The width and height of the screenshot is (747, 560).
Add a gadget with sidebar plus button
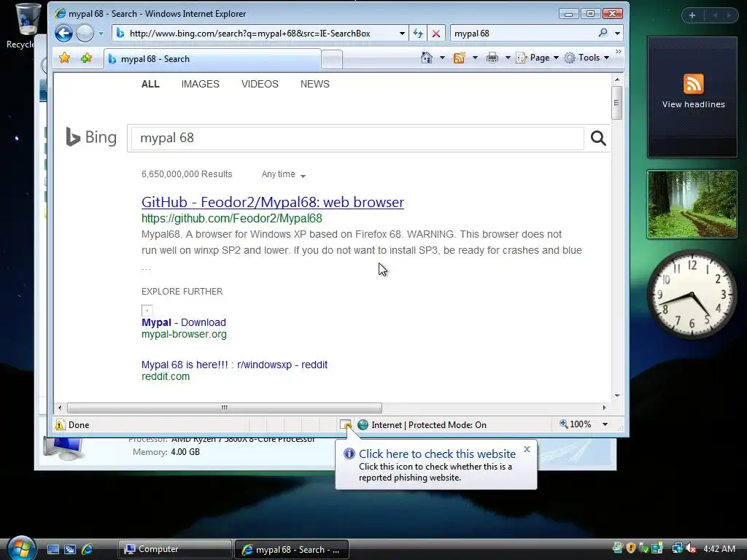pos(692,15)
